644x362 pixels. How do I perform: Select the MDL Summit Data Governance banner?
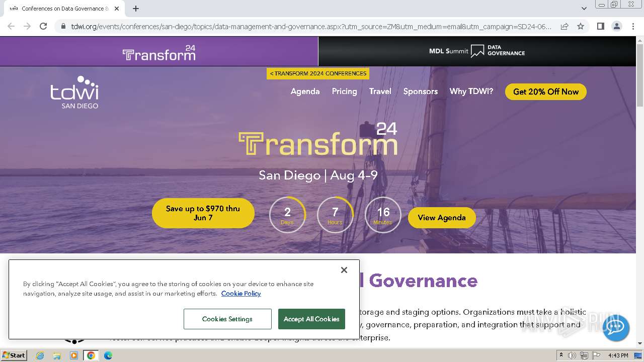(x=477, y=51)
